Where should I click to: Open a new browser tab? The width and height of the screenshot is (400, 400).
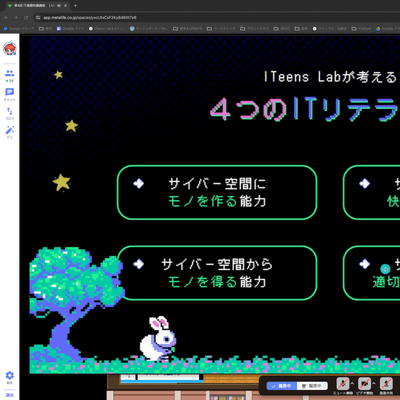75,6
